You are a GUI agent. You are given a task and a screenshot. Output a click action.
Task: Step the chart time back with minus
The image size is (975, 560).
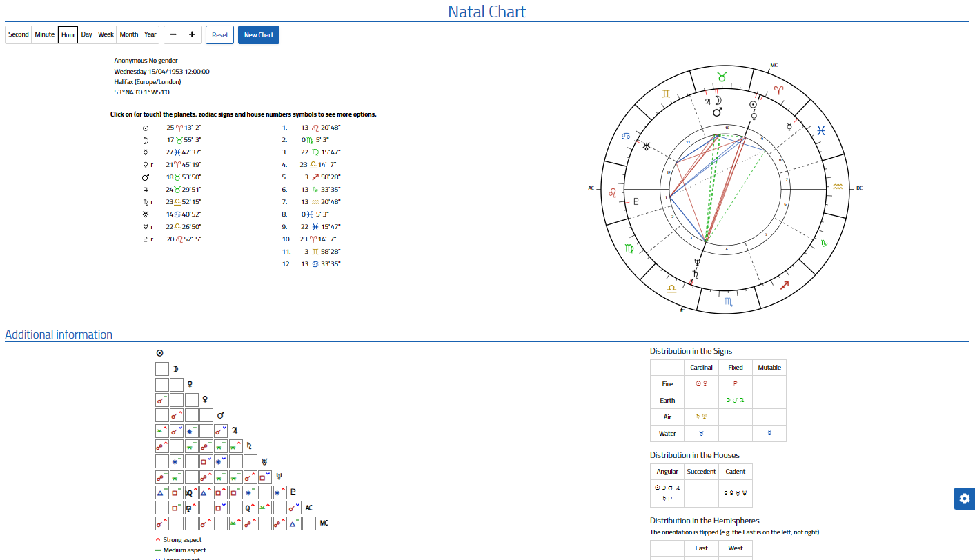point(173,34)
